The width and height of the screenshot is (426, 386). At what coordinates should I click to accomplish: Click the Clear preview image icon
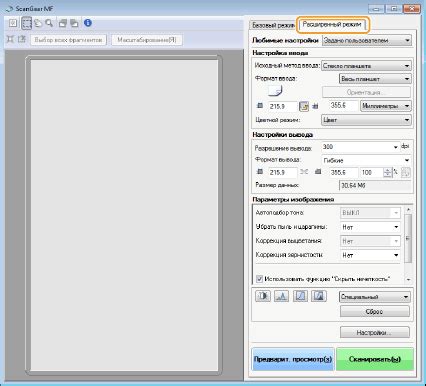pyautogui.click(x=13, y=23)
